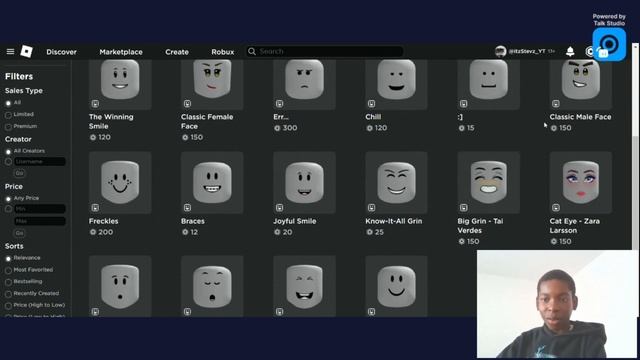Click the Talk Studio overlay icon
This screenshot has width=640, height=360.
(609, 44)
